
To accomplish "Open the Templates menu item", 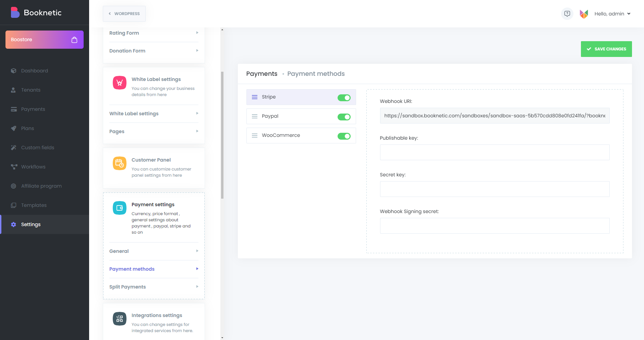I will pos(45,205).
